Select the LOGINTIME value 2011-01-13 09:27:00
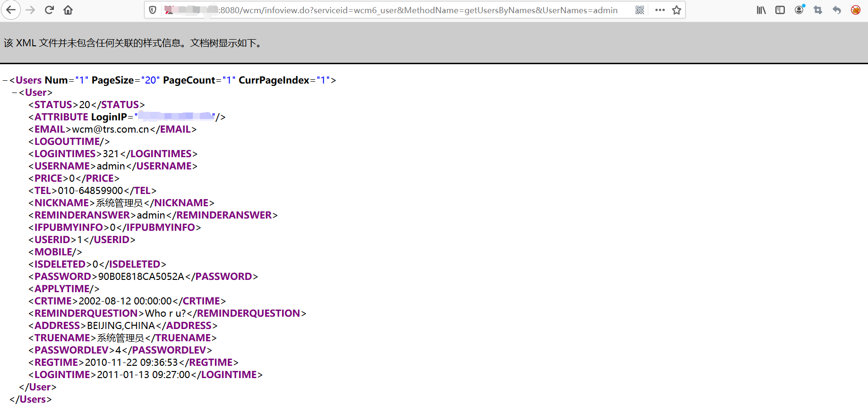Image resolution: width=868 pixels, height=413 pixels. pyautogui.click(x=144, y=375)
